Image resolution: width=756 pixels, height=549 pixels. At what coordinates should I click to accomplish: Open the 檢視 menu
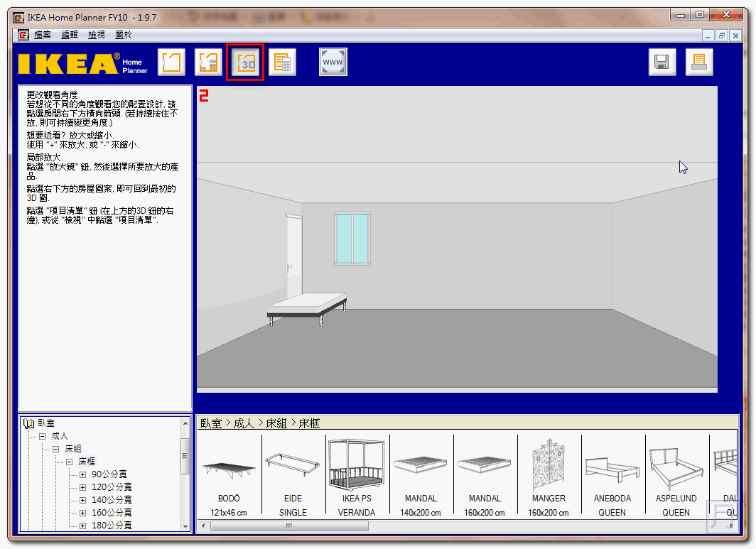pyautogui.click(x=96, y=35)
